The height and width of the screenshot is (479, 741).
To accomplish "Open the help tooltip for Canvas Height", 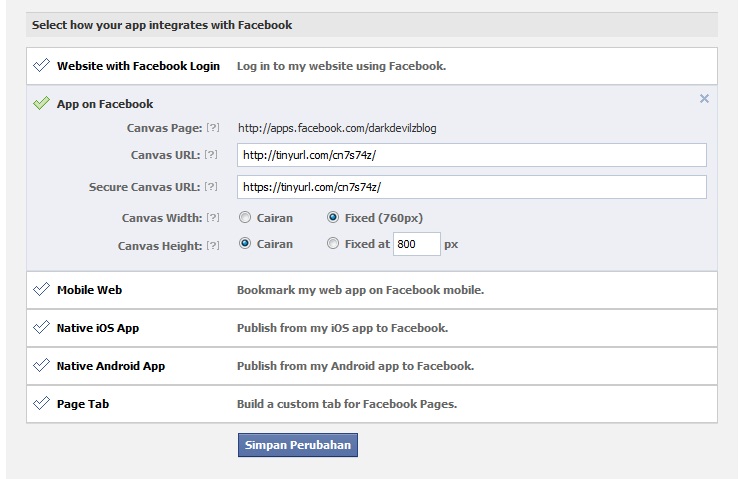I will pos(213,245).
